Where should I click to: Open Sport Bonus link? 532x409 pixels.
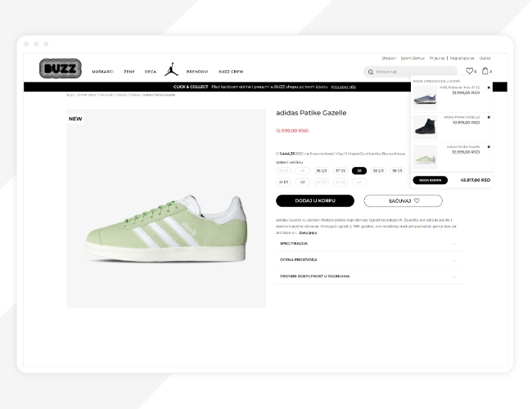pyautogui.click(x=413, y=58)
